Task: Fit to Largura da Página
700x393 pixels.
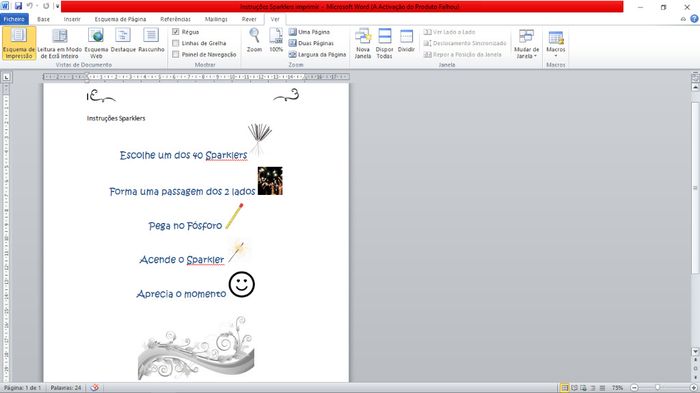Action: 317,54
